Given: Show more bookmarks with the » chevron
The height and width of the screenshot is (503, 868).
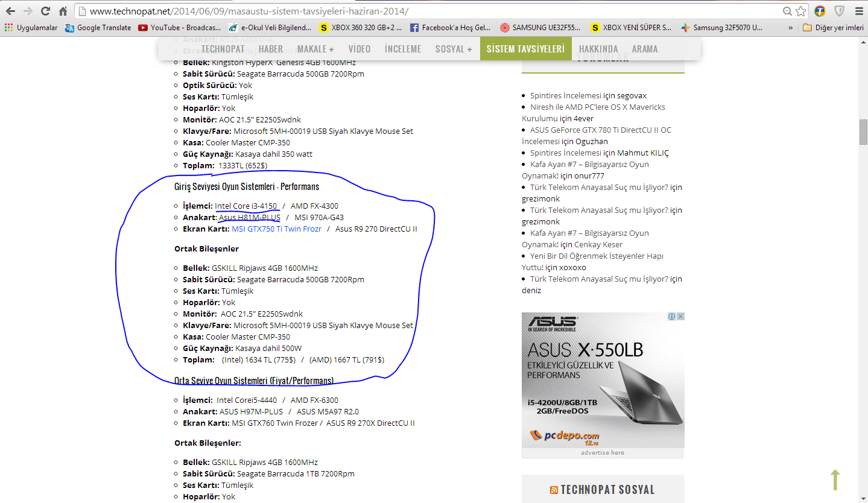Looking at the screenshot, I should tap(791, 28).
